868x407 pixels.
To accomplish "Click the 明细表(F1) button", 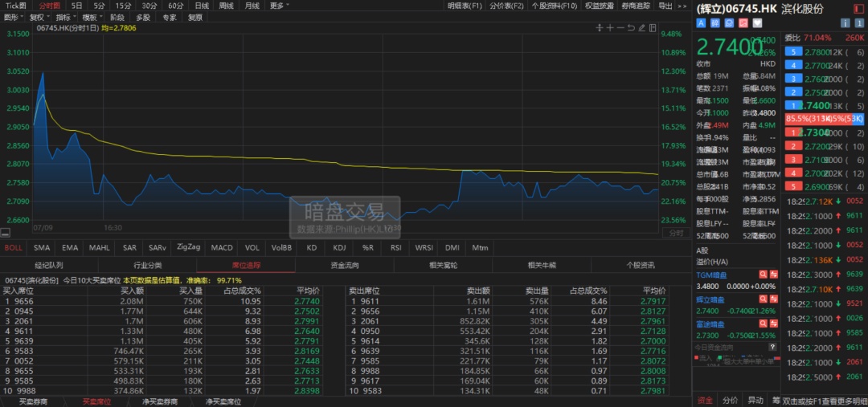I will pyautogui.click(x=465, y=6).
